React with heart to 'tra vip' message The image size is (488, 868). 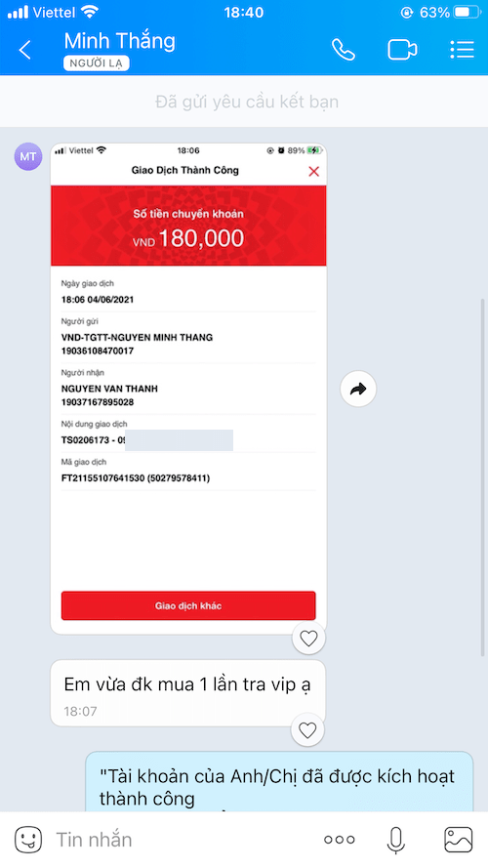[x=307, y=730]
